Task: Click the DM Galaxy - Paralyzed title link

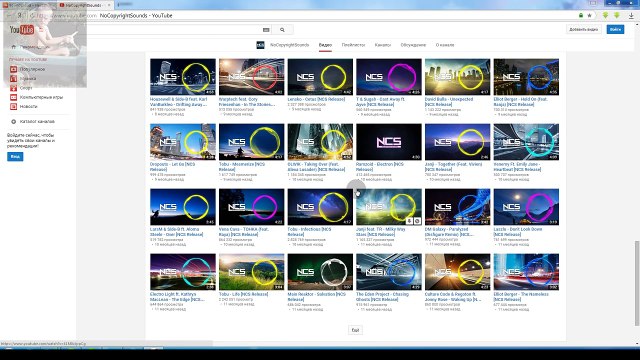Action: coord(449,231)
